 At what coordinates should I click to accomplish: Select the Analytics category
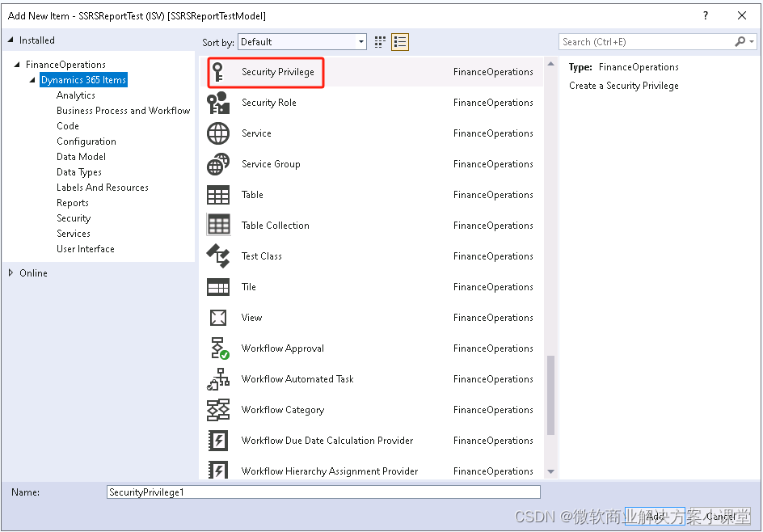click(75, 95)
